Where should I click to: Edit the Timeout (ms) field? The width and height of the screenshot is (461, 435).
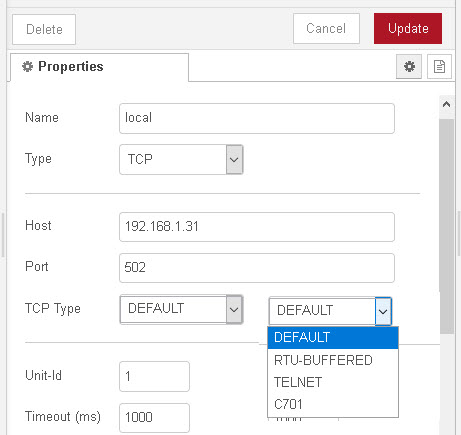(154, 417)
